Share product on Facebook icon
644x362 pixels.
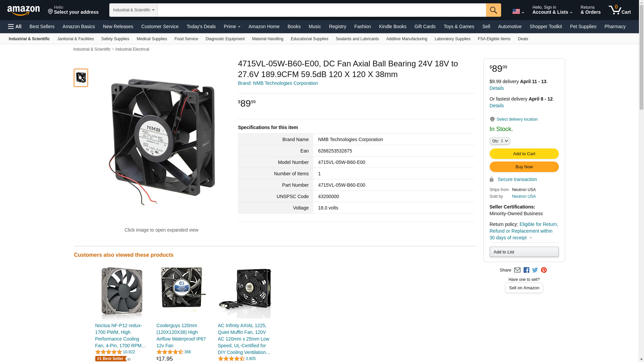click(x=526, y=270)
